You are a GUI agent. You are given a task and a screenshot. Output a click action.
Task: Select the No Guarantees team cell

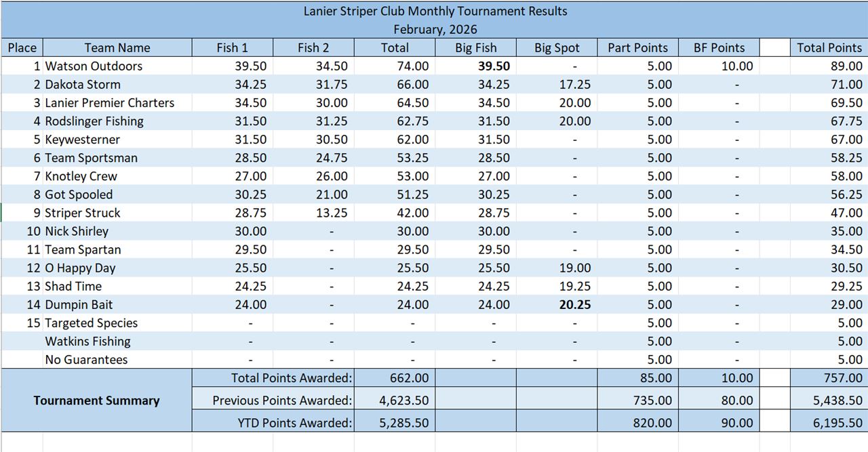tap(86, 360)
